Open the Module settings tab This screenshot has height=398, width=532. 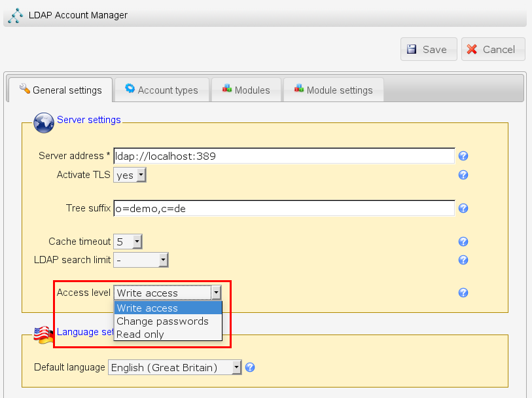tap(333, 90)
